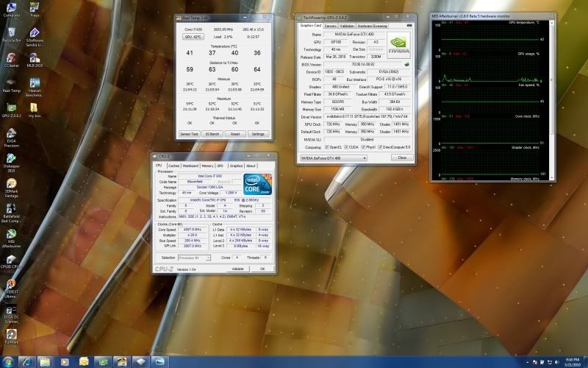Open the About tab in CPU-Z
The height and width of the screenshot is (368, 588).
[251, 166]
